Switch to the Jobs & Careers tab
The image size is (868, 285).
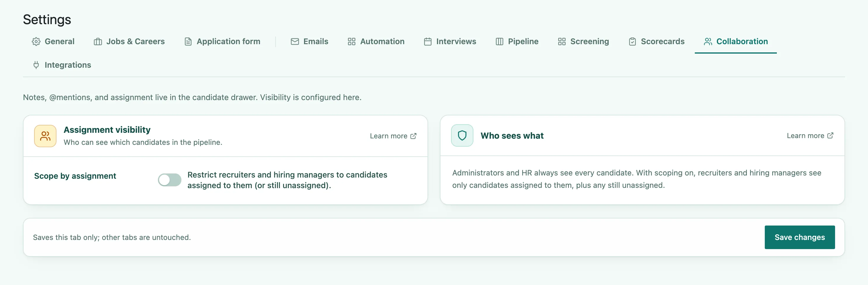coord(129,42)
